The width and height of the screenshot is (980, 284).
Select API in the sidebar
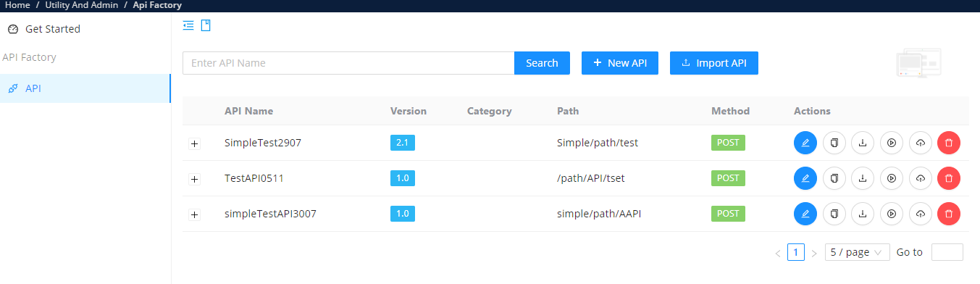tap(85, 88)
